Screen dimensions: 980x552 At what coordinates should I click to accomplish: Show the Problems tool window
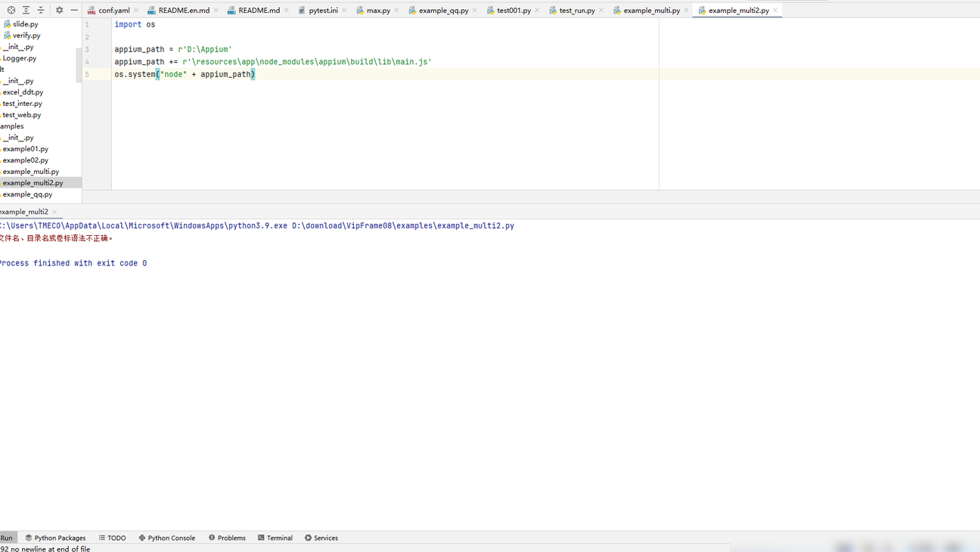[227, 538]
